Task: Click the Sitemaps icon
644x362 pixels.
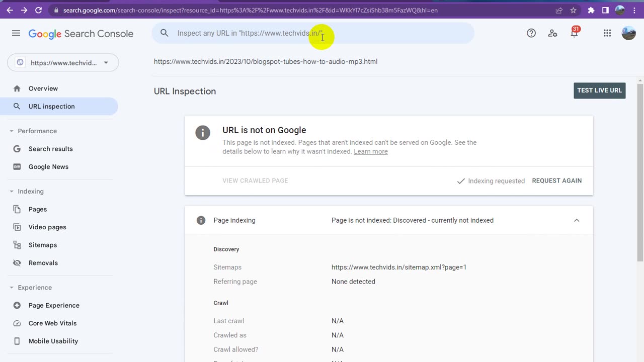Action: 17,245
